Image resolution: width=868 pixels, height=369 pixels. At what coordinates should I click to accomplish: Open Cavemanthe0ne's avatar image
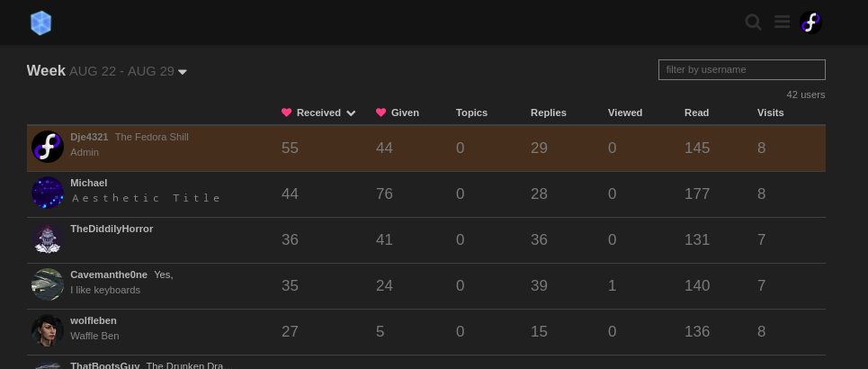[48, 284]
